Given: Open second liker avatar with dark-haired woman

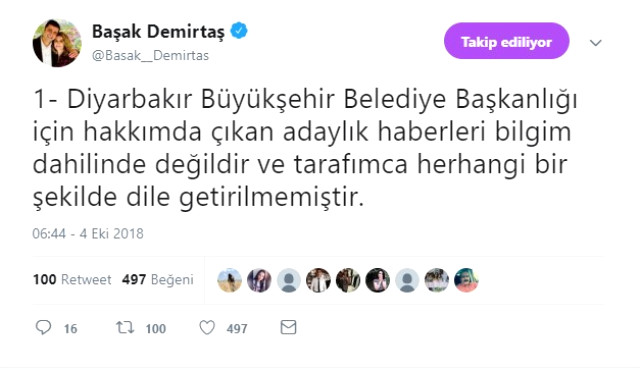Looking at the screenshot, I should click(259, 280).
